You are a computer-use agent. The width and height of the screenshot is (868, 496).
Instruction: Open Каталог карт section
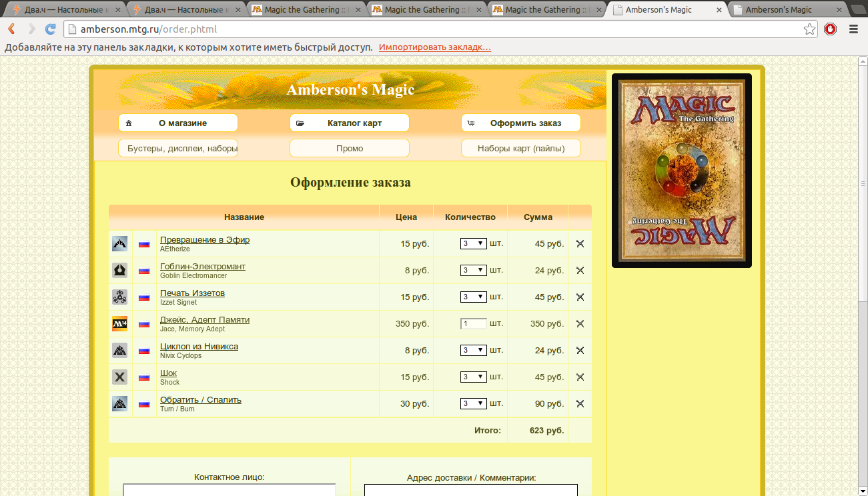tap(350, 123)
